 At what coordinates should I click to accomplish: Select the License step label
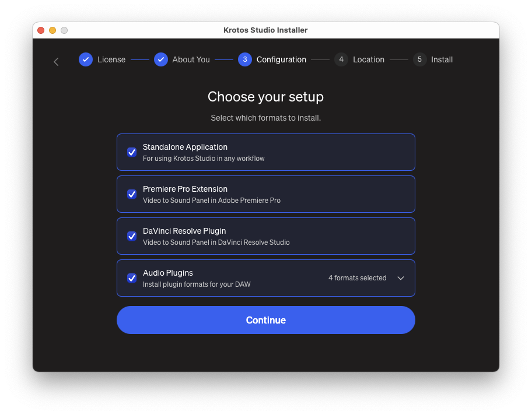(x=111, y=59)
